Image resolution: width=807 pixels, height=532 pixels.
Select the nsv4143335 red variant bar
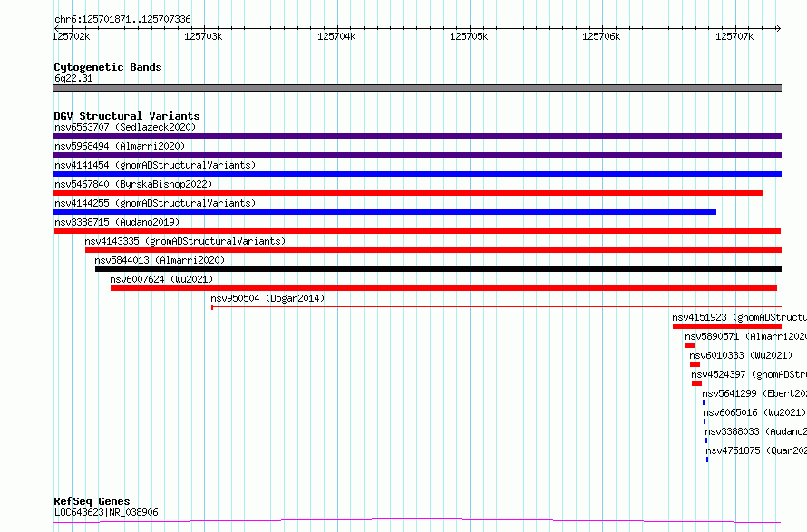[x=433, y=250]
